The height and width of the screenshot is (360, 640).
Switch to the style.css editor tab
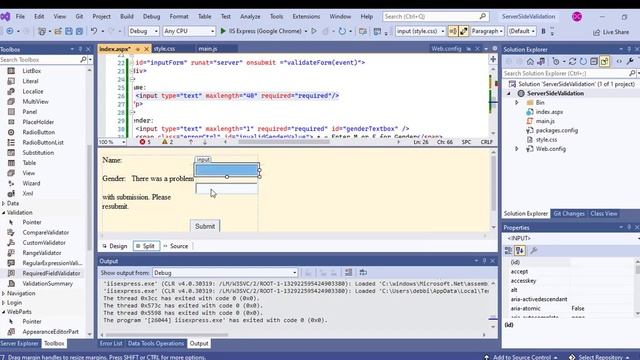point(164,49)
